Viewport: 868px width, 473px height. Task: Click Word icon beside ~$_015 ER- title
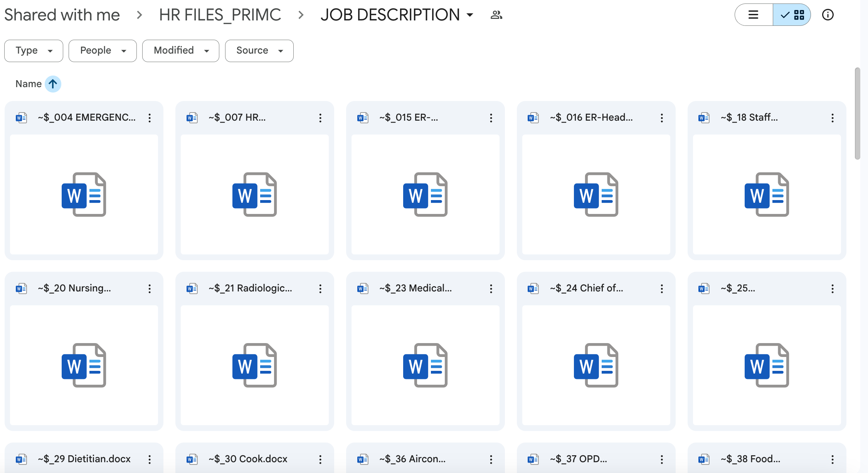pos(363,118)
